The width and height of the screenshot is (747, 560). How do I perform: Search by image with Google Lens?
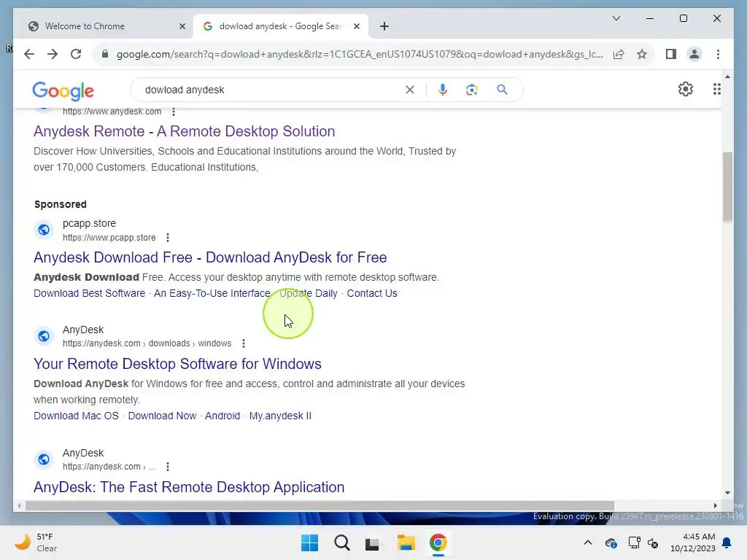tap(472, 90)
